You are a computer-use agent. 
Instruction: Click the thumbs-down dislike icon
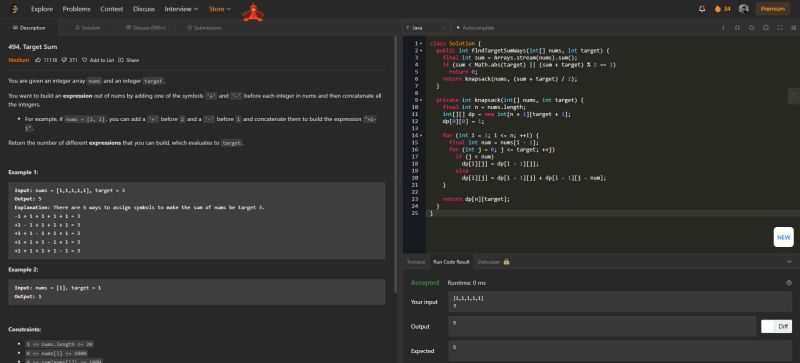click(64, 60)
